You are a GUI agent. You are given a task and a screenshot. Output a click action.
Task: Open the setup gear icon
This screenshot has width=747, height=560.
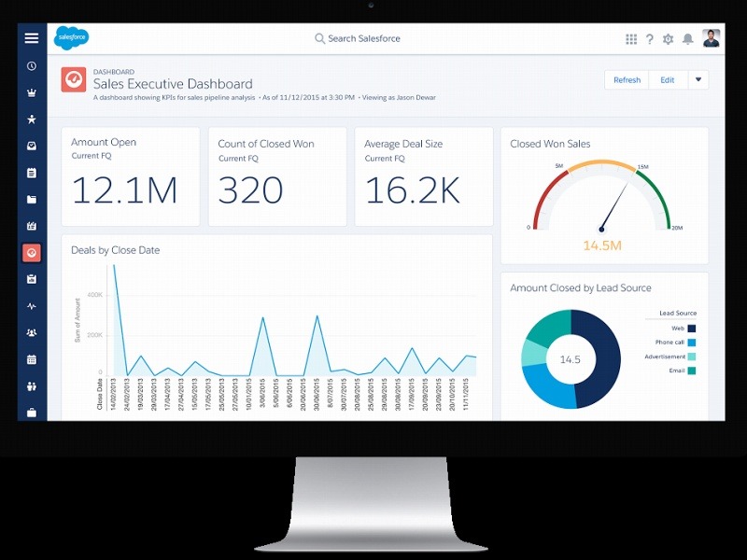(x=668, y=39)
